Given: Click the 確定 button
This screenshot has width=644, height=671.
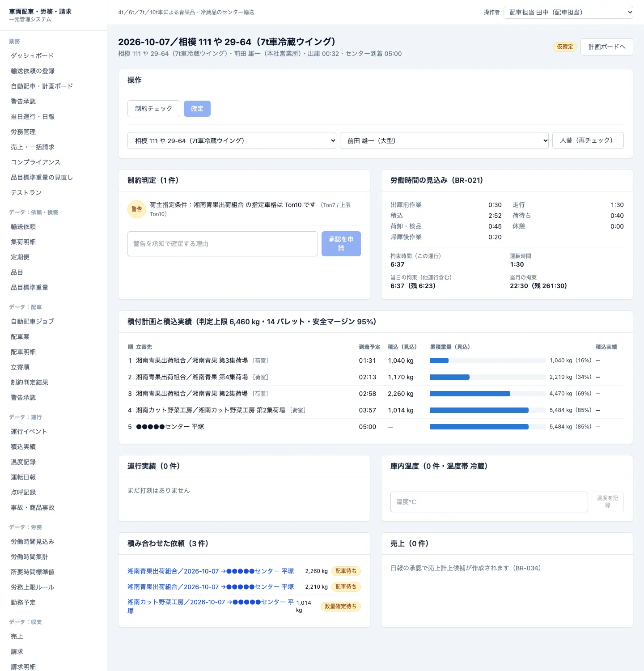Looking at the screenshot, I should click(x=197, y=109).
